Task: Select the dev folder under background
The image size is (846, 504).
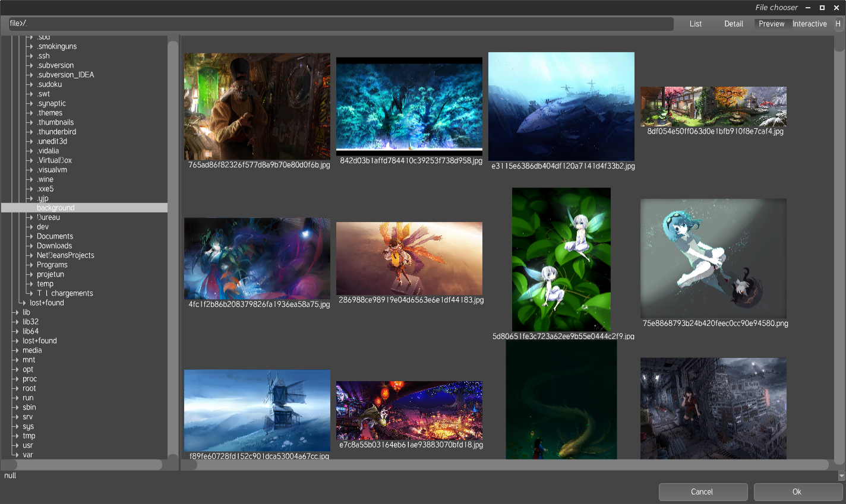Action: (x=43, y=227)
